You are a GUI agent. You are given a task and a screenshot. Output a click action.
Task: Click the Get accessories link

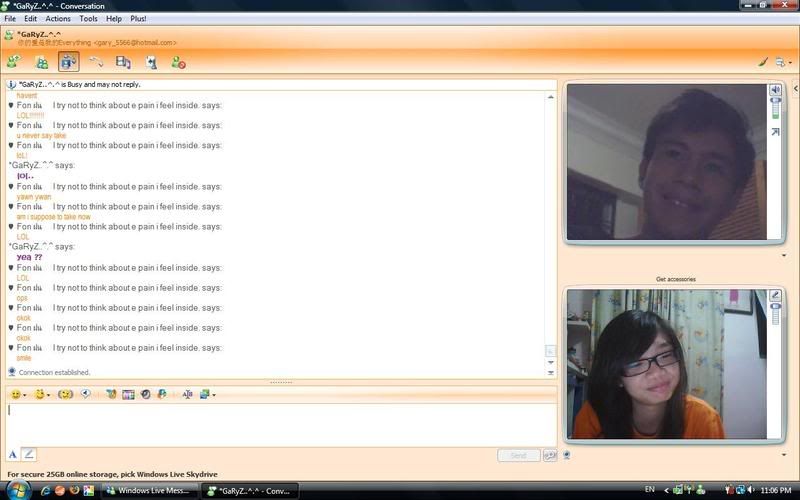[x=675, y=279]
